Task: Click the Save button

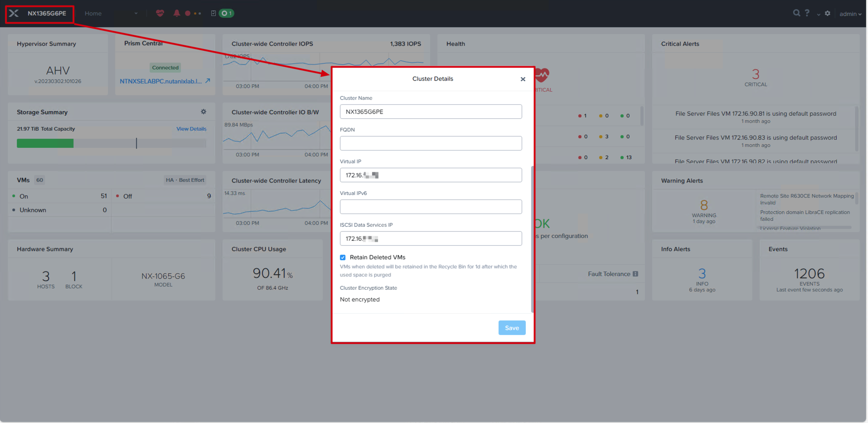Action: click(x=512, y=328)
